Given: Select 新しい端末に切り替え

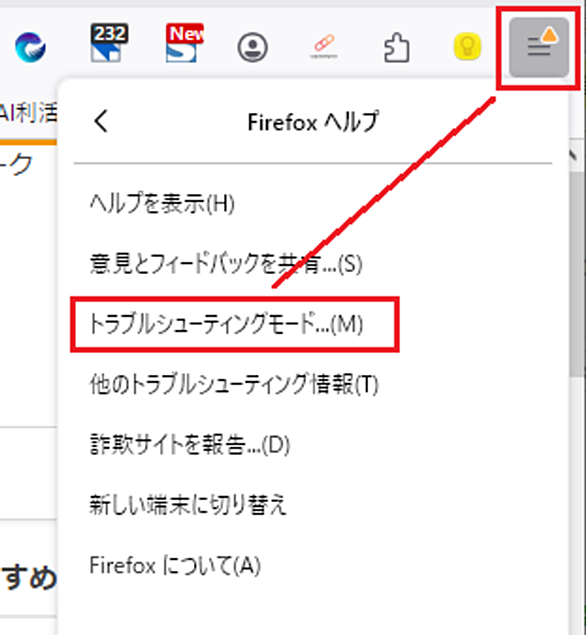Looking at the screenshot, I should (313, 505).
